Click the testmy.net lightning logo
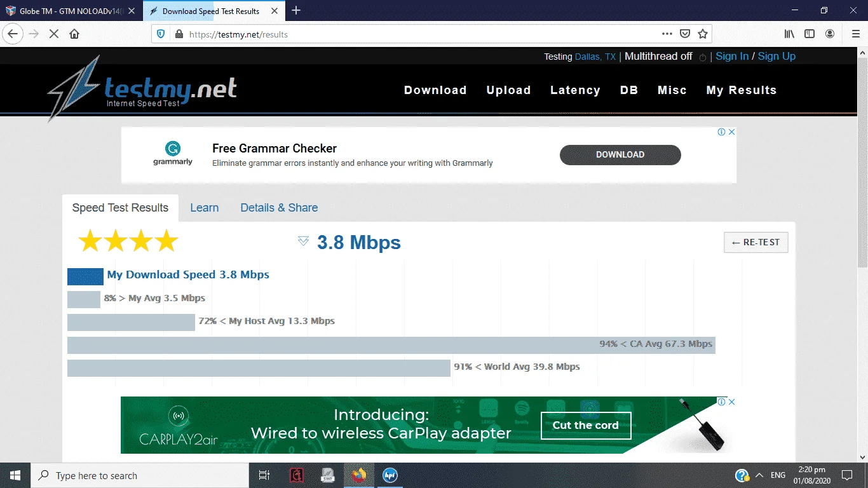 tap(75, 88)
